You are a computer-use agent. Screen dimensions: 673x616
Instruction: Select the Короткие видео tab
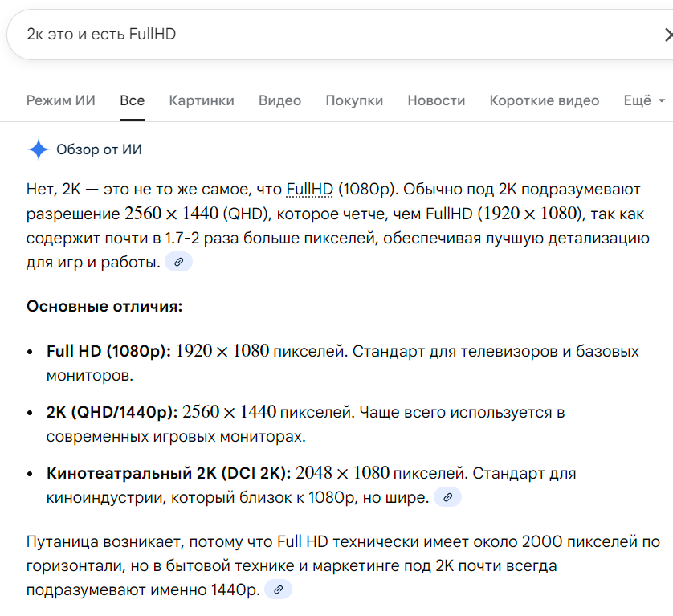[544, 100]
